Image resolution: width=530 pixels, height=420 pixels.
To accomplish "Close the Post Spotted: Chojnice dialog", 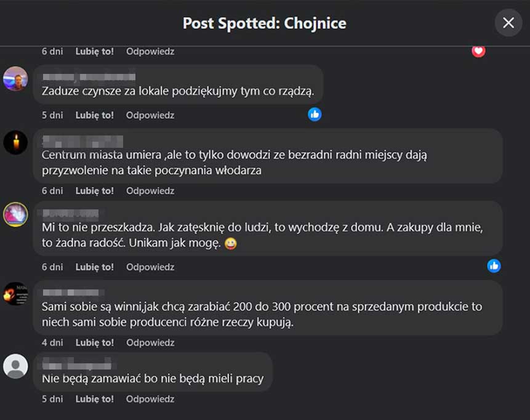I will point(508,23).
